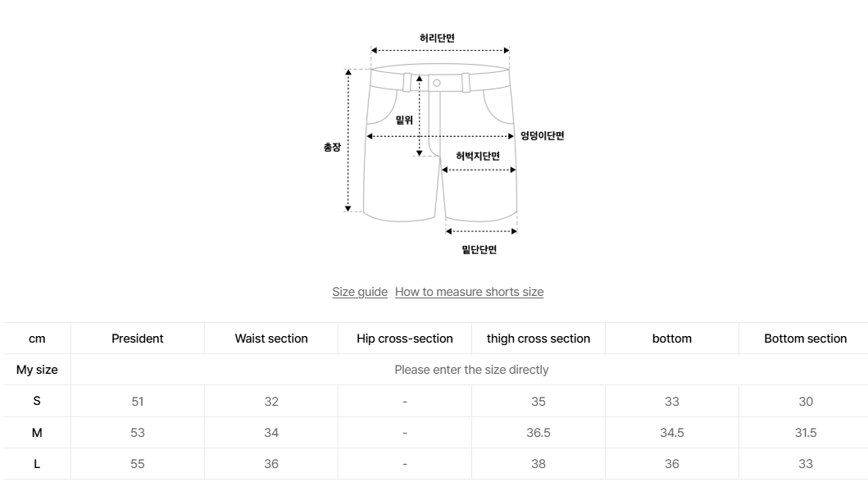This screenshot has width=868, height=491.
Task: Click the 밑위 label inside the shorts
Action: [404, 120]
